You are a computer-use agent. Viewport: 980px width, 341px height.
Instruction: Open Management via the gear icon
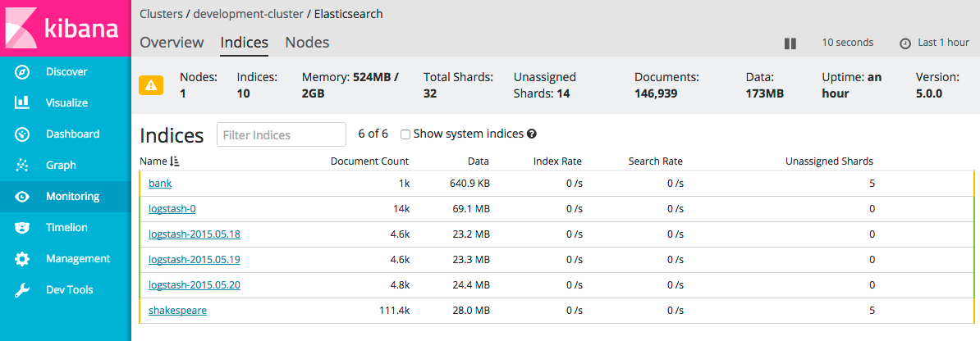coord(22,259)
